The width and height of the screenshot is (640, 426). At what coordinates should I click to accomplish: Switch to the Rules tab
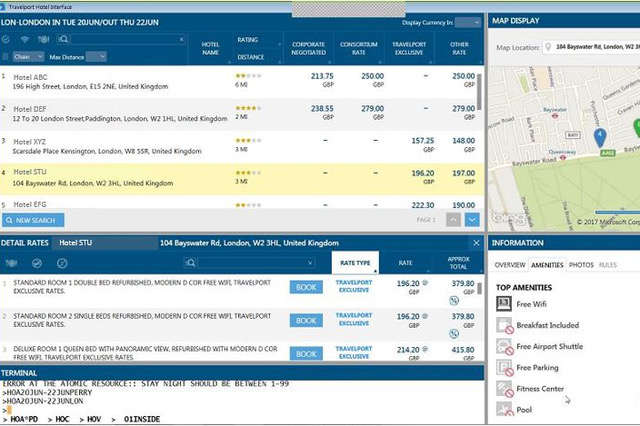click(608, 265)
